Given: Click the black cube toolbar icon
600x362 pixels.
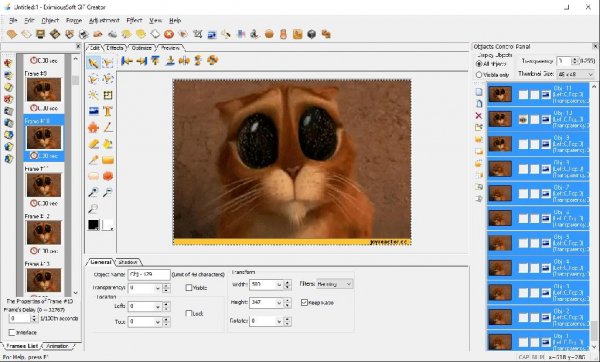Looking at the screenshot, I should [x=312, y=34].
